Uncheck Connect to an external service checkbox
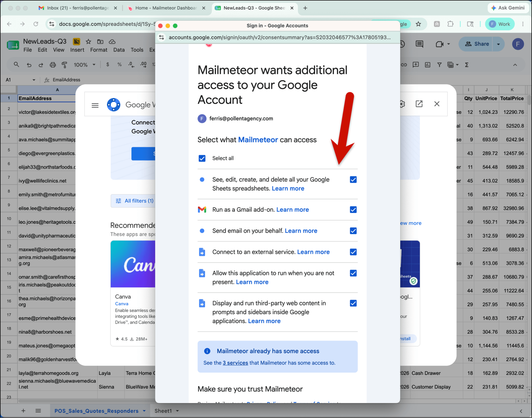 click(x=353, y=252)
